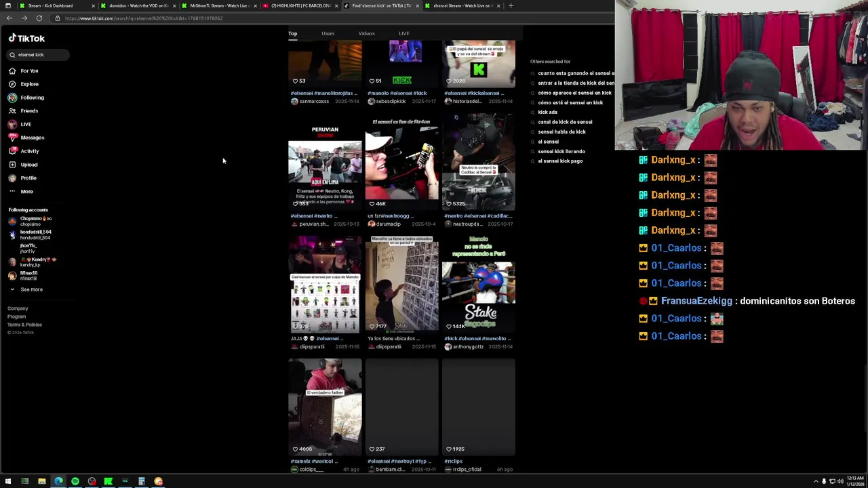The image size is (868, 488).
Task: Close the 'Find elsensei kick on TikTok' tab
Action: coord(417,5)
